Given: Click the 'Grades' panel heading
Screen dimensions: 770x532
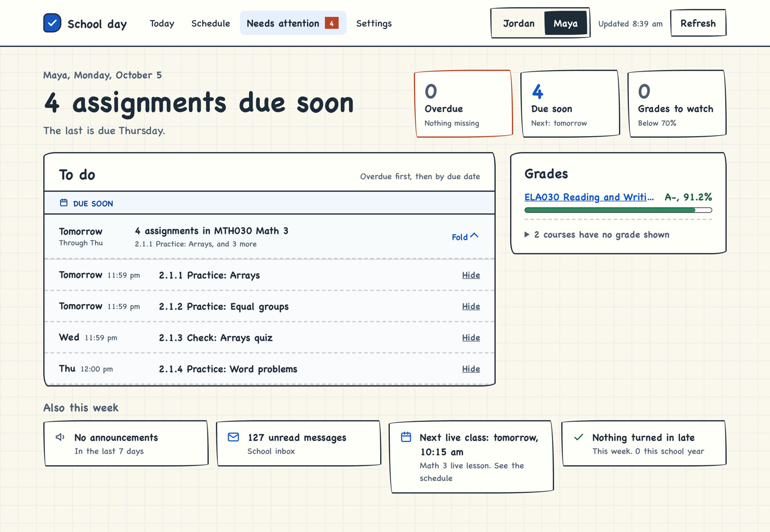Looking at the screenshot, I should point(546,174).
